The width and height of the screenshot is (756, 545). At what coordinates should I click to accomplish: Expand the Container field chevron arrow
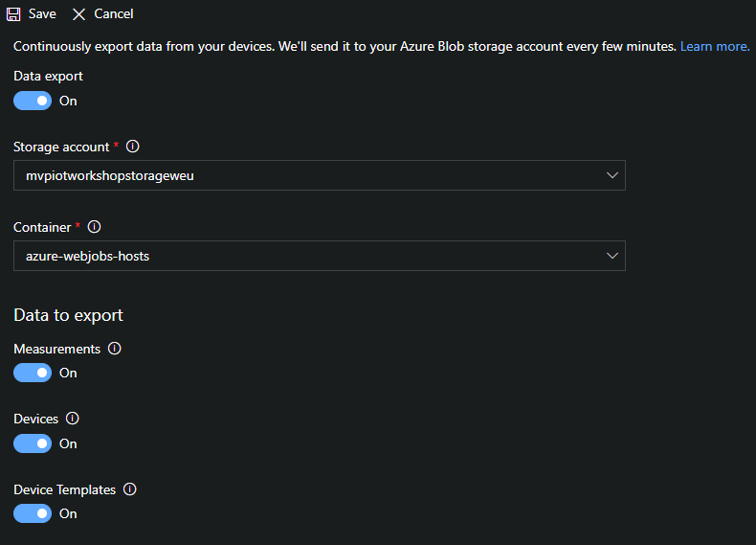point(612,256)
